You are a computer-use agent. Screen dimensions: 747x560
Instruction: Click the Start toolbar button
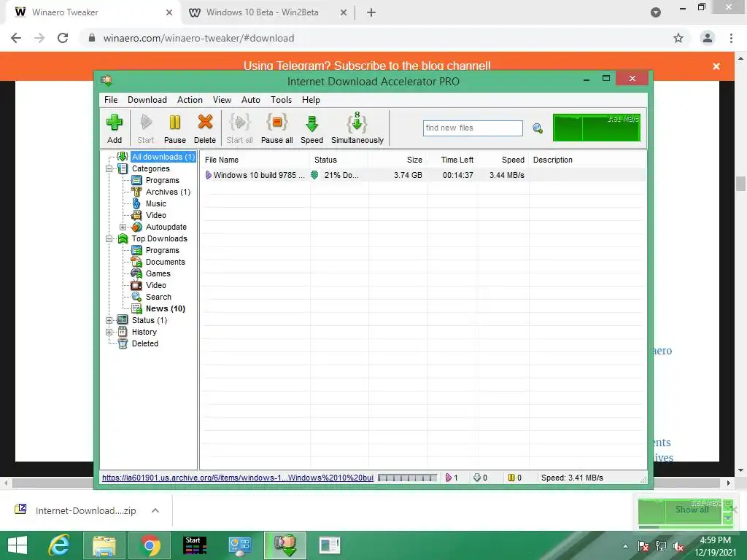pos(146,128)
